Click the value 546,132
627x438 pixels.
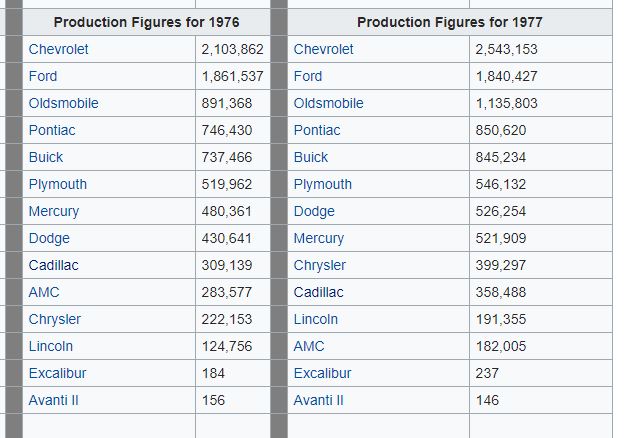click(501, 184)
